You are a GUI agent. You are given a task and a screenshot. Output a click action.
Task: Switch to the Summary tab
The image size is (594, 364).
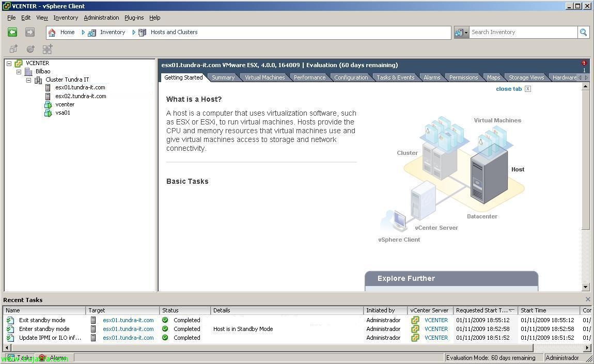223,77
